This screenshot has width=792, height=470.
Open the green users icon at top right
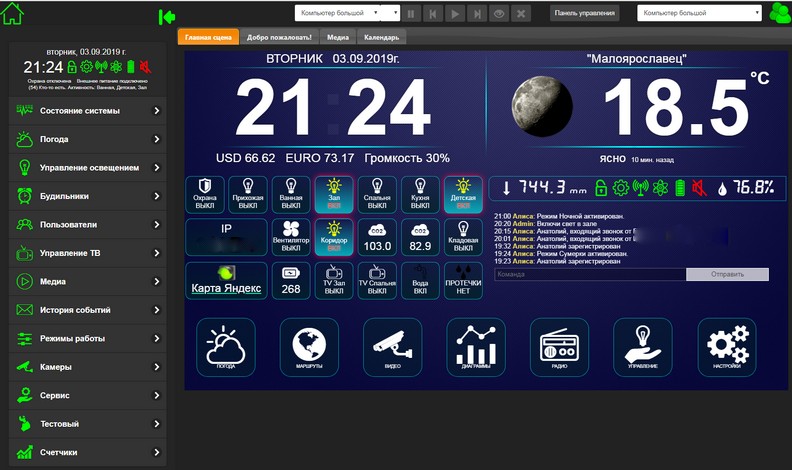pyautogui.click(x=780, y=13)
